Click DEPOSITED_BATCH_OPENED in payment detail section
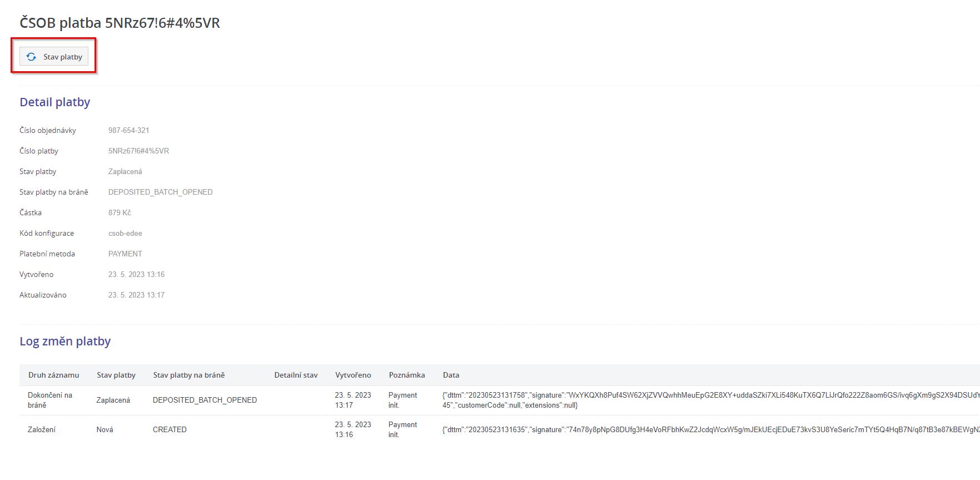980x480 pixels. coord(160,192)
